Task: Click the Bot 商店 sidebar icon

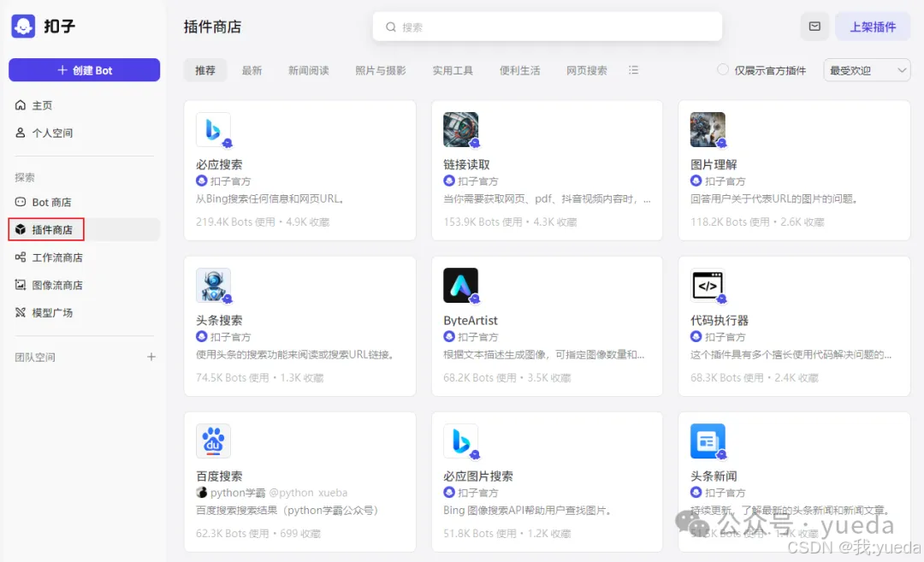Action: pos(20,202)
